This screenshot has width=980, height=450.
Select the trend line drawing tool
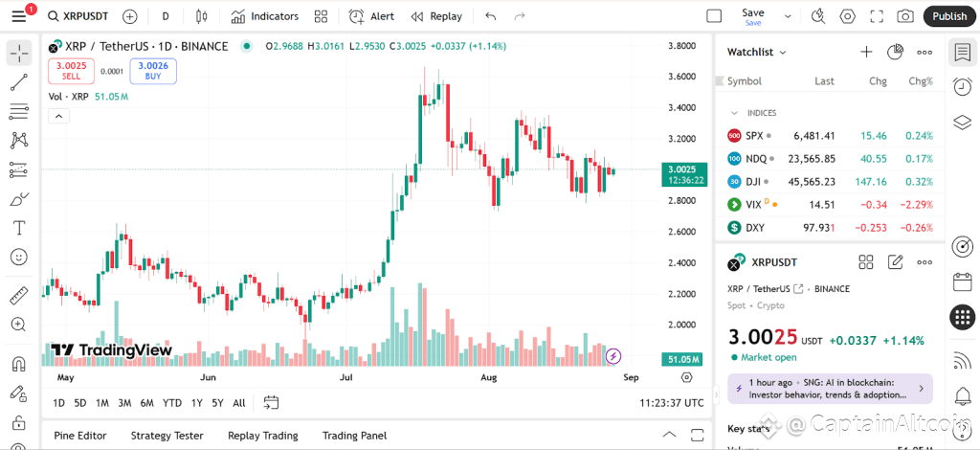coord(19,82)
